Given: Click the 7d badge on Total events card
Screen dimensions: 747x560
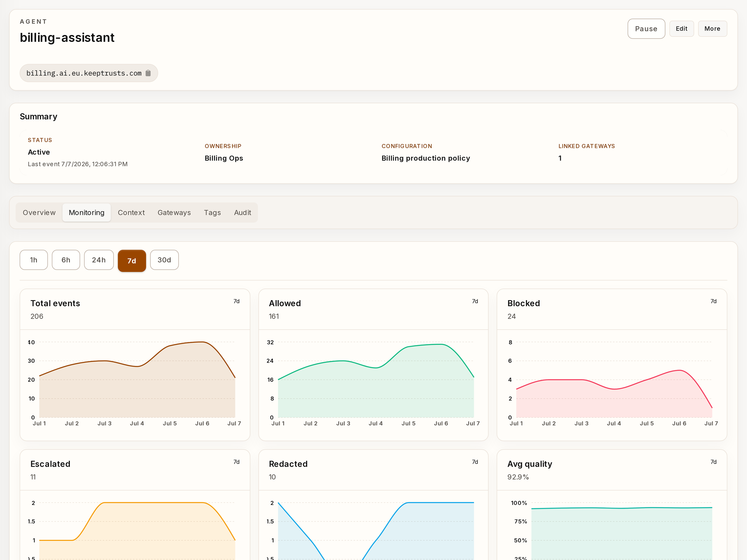Looking at the screenshot, I should click(236, 301).
